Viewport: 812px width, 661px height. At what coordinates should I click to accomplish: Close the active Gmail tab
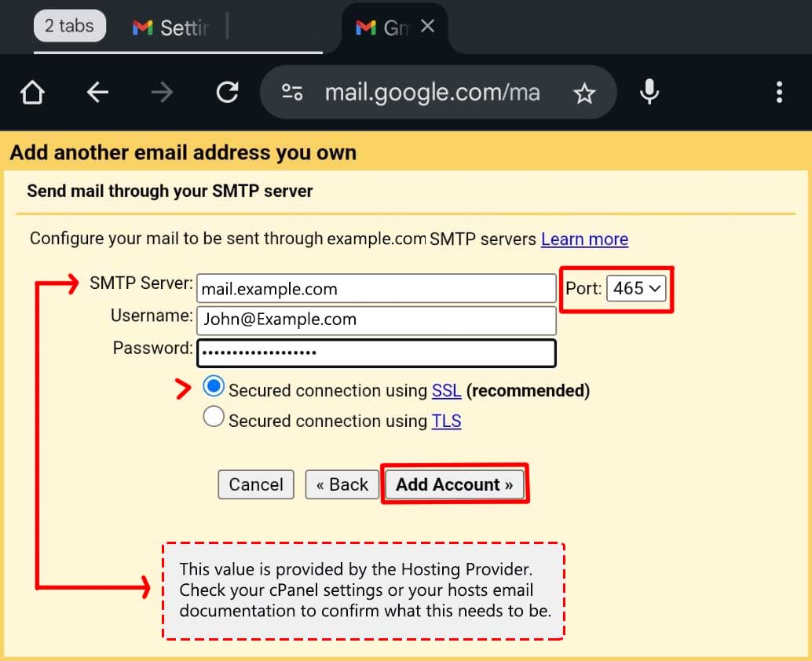(428, 27)
